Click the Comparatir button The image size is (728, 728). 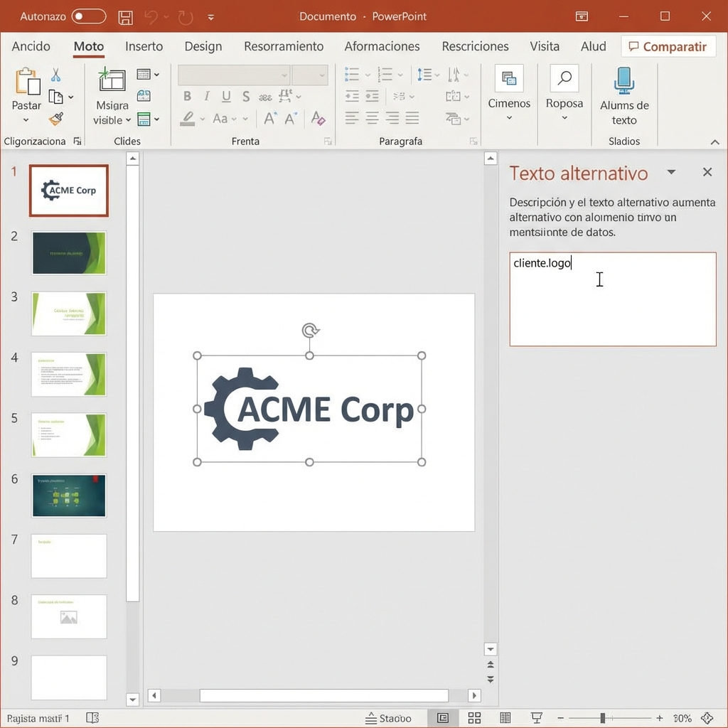tap(668, 46)
